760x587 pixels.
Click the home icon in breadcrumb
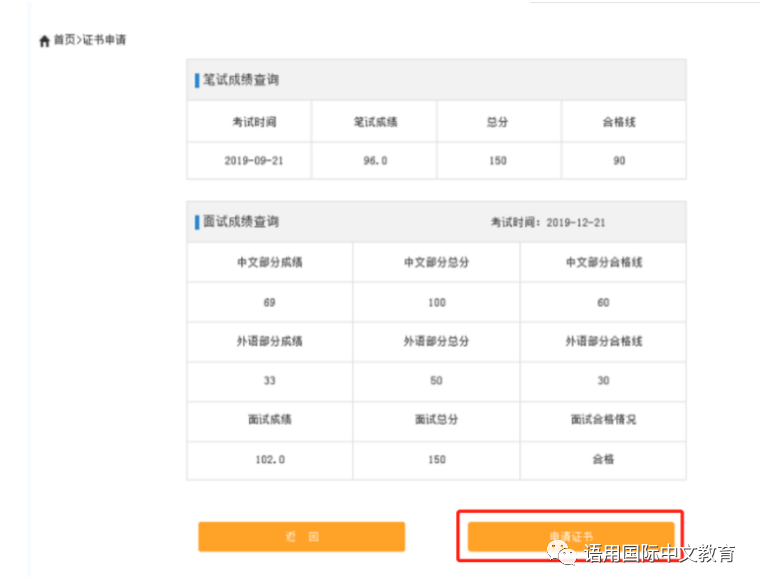pyautogui.click(x=44, y=41)
